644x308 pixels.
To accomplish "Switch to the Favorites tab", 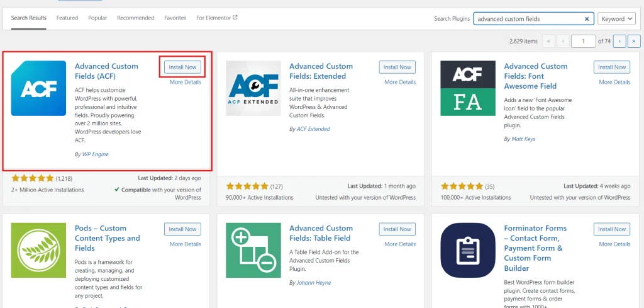I will (175, 18).
